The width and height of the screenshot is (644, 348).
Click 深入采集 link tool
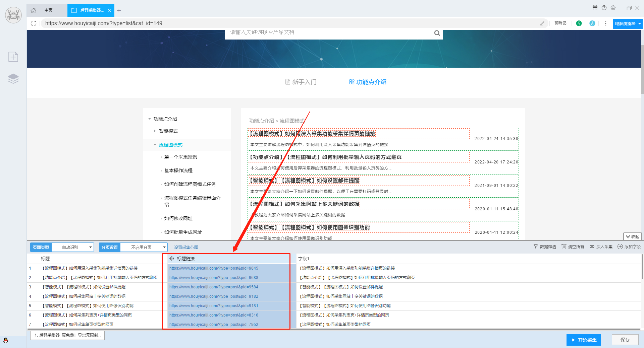(x=601, y=247)
